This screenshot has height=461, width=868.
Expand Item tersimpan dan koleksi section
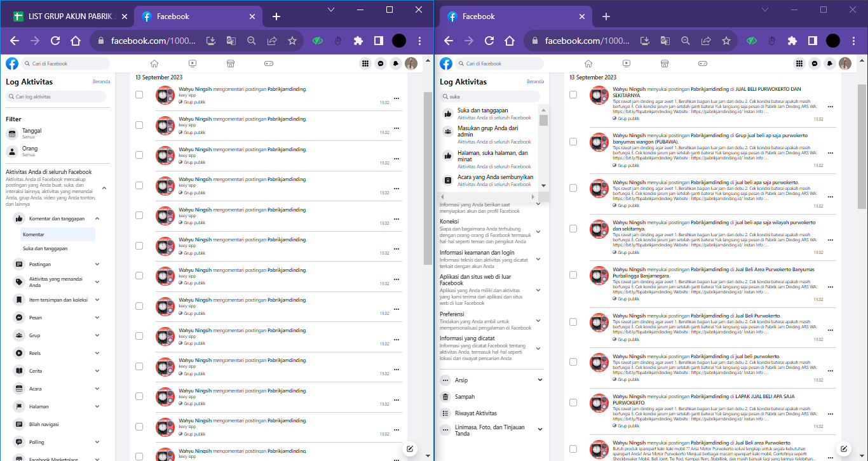point(97,300)
